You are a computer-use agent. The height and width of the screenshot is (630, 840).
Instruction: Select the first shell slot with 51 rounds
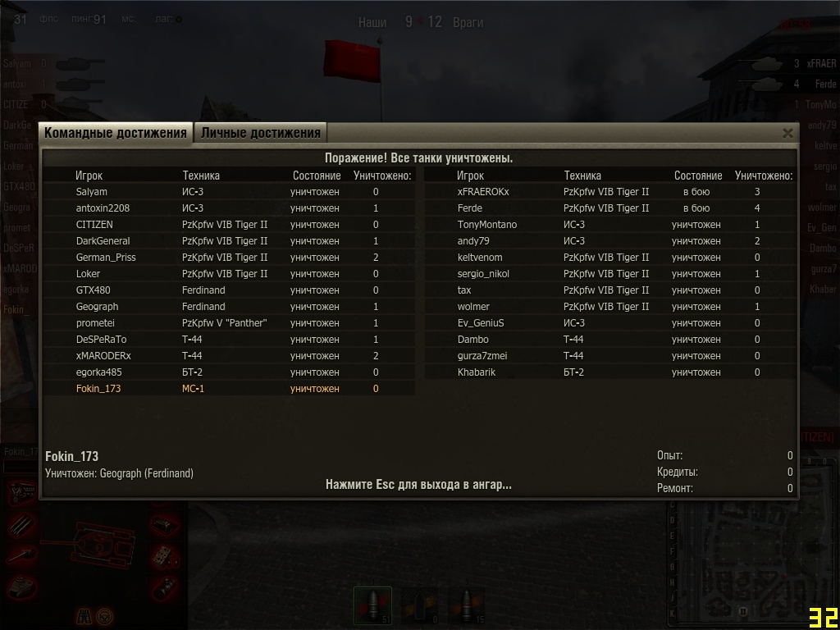pyautogui.click(x=373, y=606)
